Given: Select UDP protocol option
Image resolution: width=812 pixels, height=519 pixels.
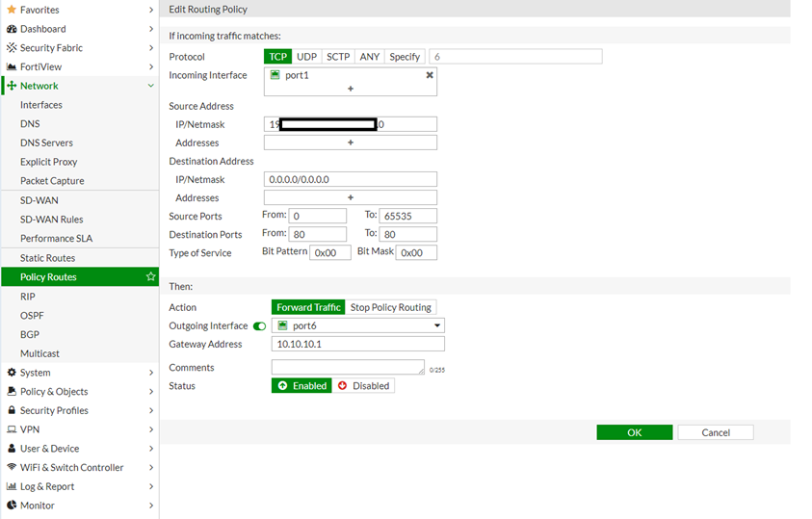Looking at the screenshot, I should coord(306,57).
